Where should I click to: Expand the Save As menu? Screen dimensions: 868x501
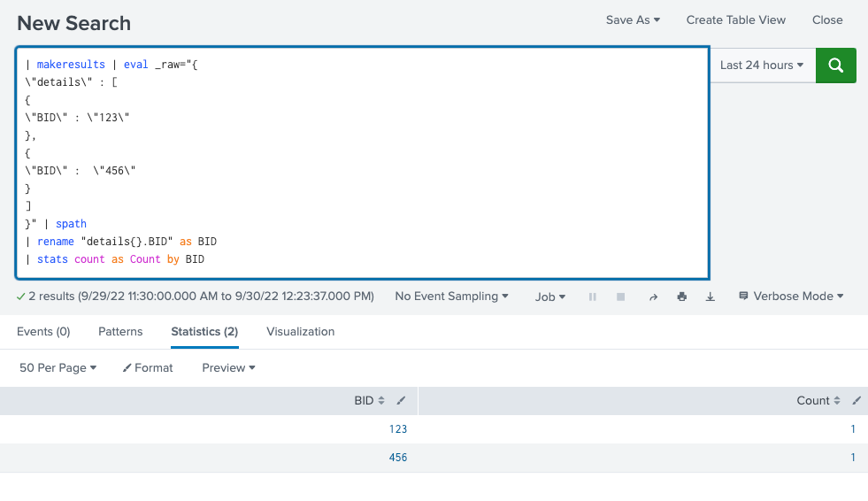(633, 20)
